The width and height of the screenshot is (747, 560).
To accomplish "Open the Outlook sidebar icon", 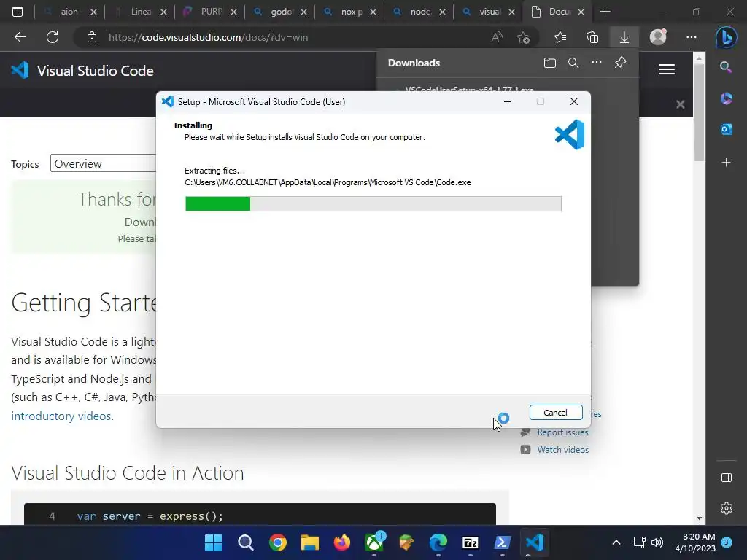I will click(726, 129).
